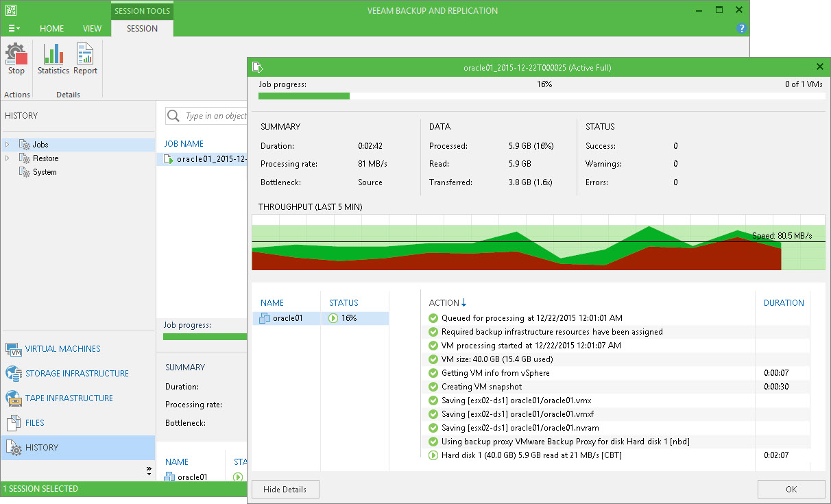
Task: Switch to the Home ribbon tab
Action: click(x=51, y=29)
